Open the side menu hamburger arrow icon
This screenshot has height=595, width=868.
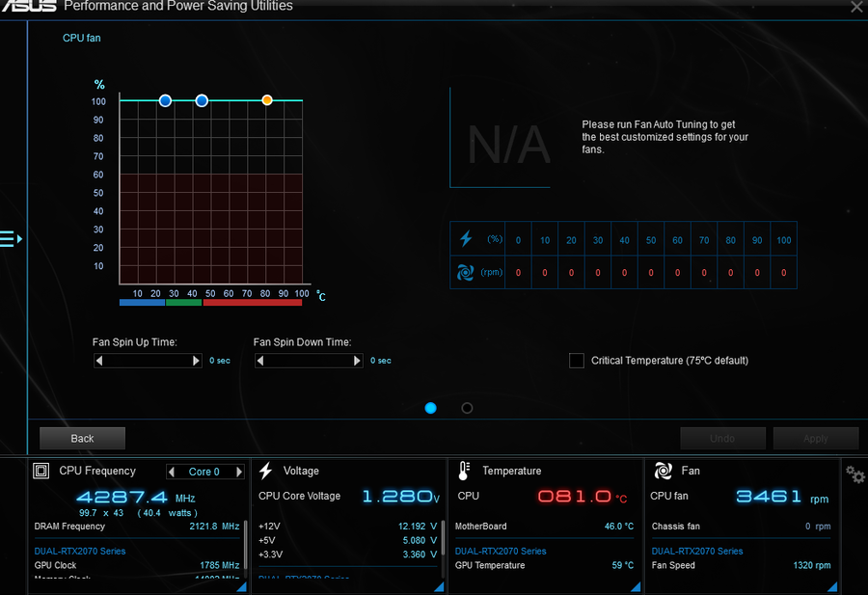[x=11, y=239]
